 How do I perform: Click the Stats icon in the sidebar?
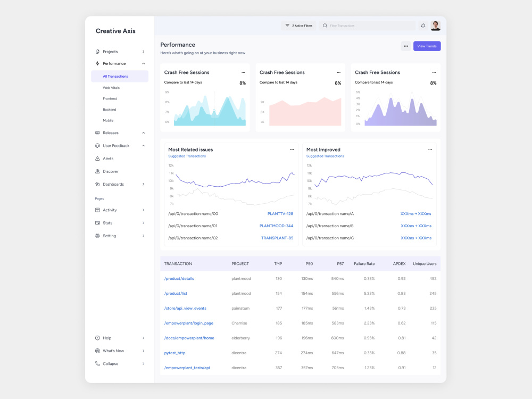pos(97,223)
